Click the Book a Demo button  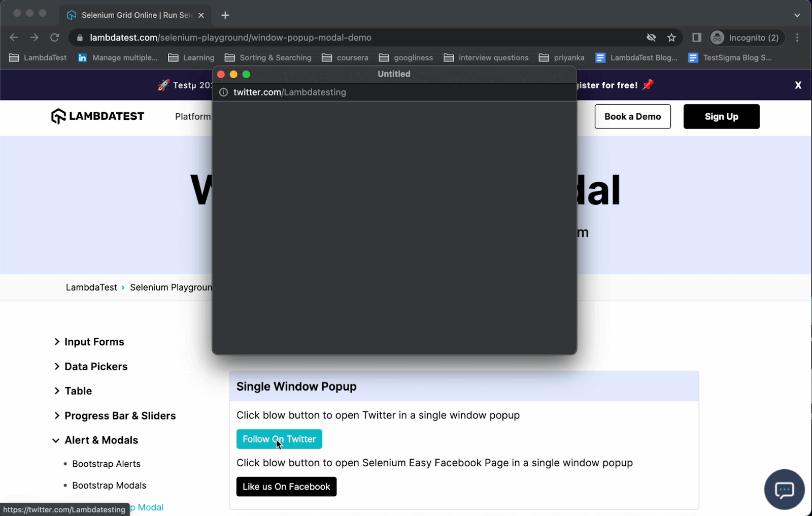[x=632, y=116]
